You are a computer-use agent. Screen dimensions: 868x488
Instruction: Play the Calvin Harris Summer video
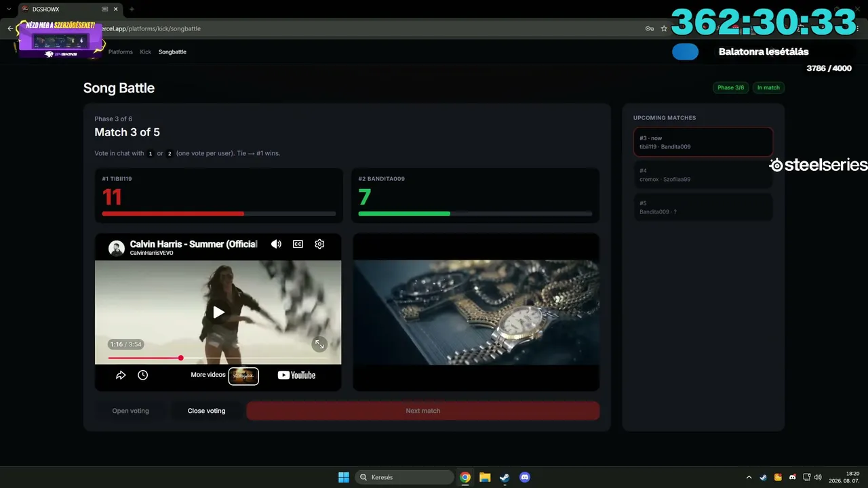[218, 312]
